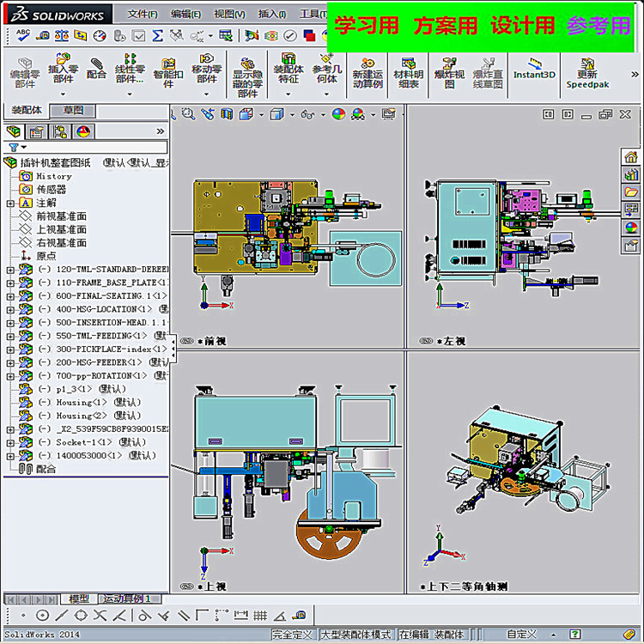Image resolution: width=644 pixels, height=644 pixels.
Task: Click the Move Component tool
Action: click(x=206, y=68)
